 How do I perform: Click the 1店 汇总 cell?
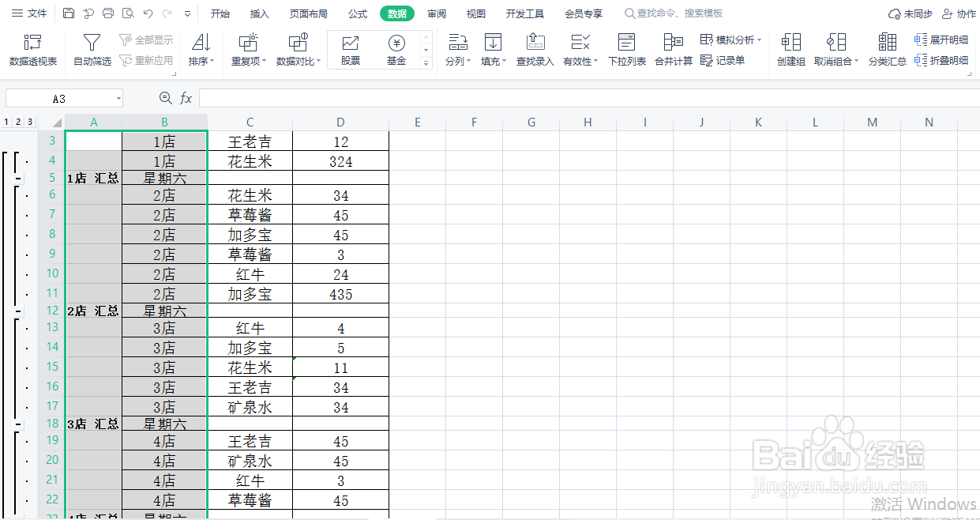(93, 179)
